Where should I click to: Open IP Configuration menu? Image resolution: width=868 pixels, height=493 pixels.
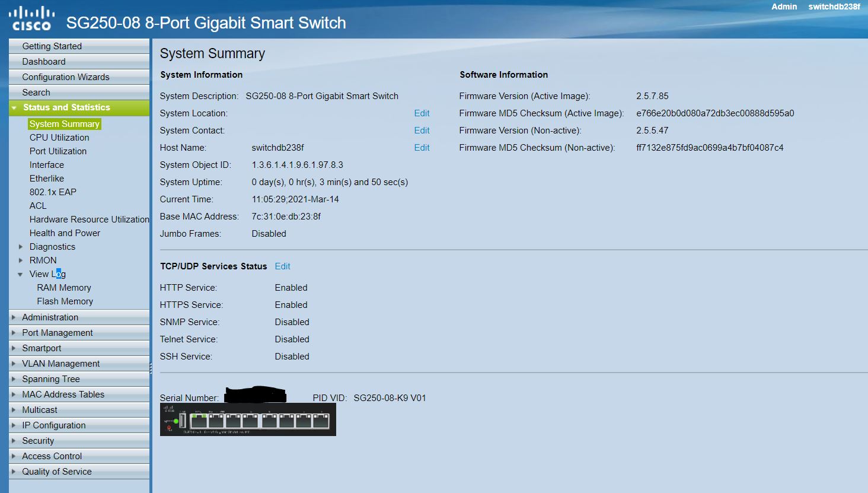click(79, 425)
